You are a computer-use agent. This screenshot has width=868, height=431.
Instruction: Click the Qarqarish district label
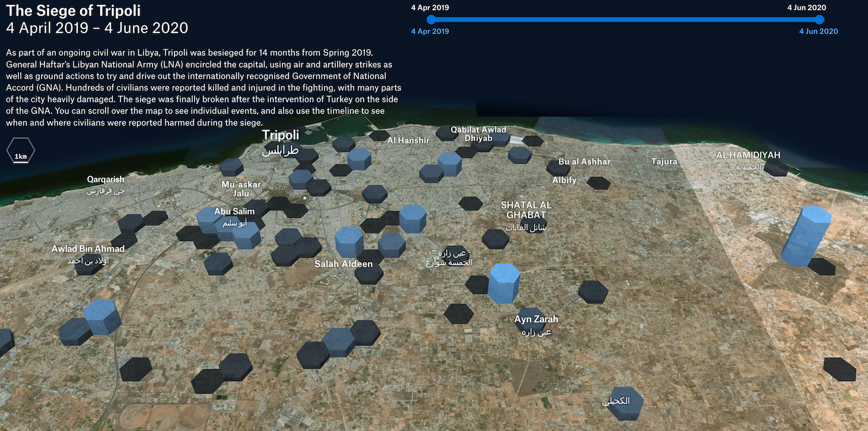(106, 179)
